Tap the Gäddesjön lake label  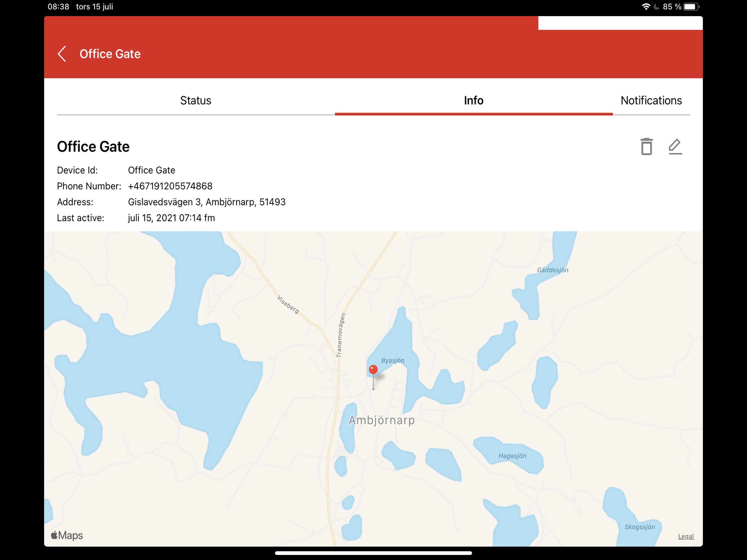(553, 270)
